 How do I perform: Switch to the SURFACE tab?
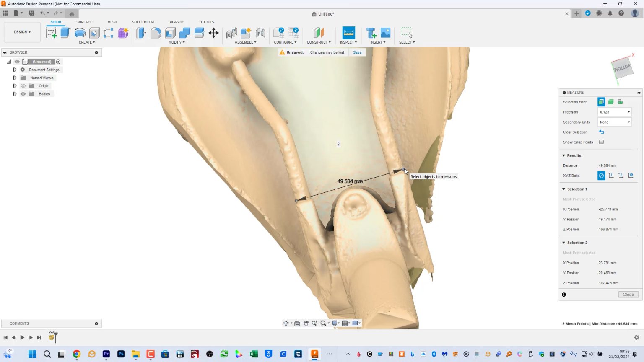[x=84, y=22]
